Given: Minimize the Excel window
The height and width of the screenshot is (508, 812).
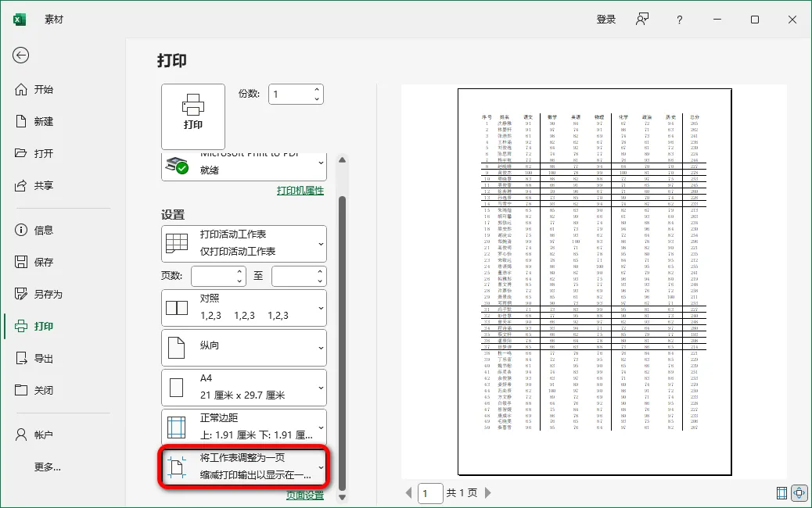Looking at the screenshot, I should coord(717,20).
